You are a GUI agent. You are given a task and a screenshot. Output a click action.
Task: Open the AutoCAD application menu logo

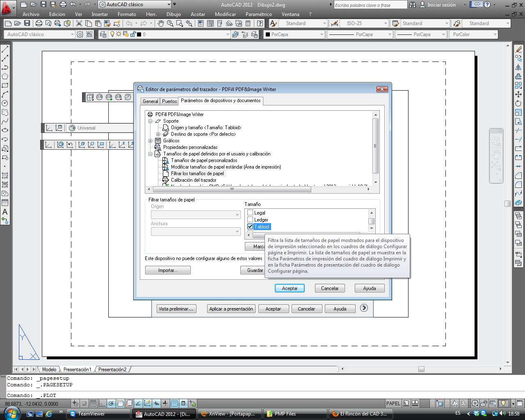[x=7, y=7]
